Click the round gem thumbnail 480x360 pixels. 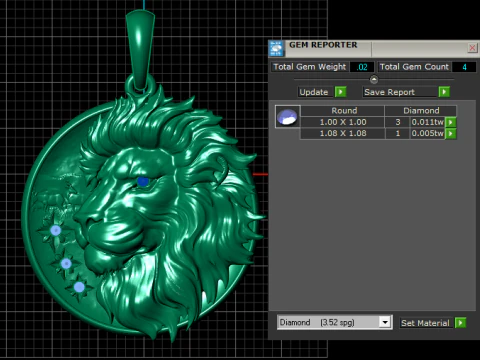(x=287, y=116)
